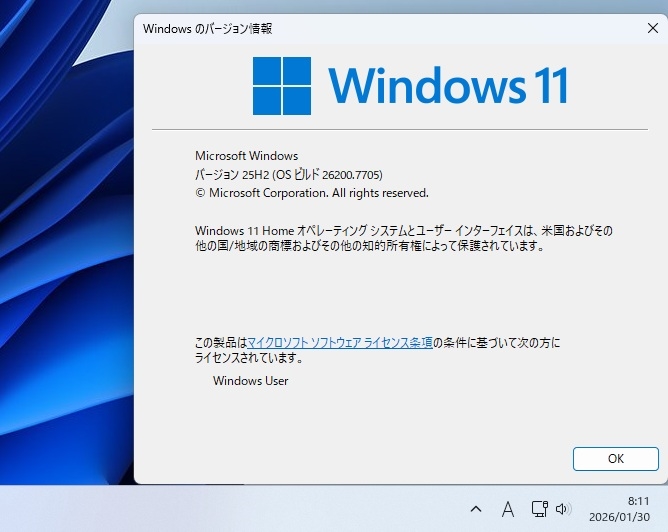
Task: Click the 'Windows User' licensee name
Action: coord(250,381)
